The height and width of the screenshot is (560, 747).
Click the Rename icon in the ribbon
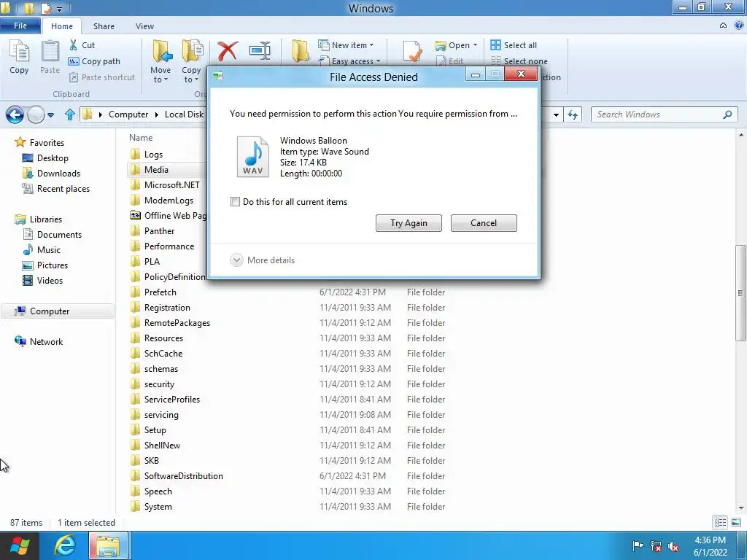pyautogui.click(x=260, y=50)
